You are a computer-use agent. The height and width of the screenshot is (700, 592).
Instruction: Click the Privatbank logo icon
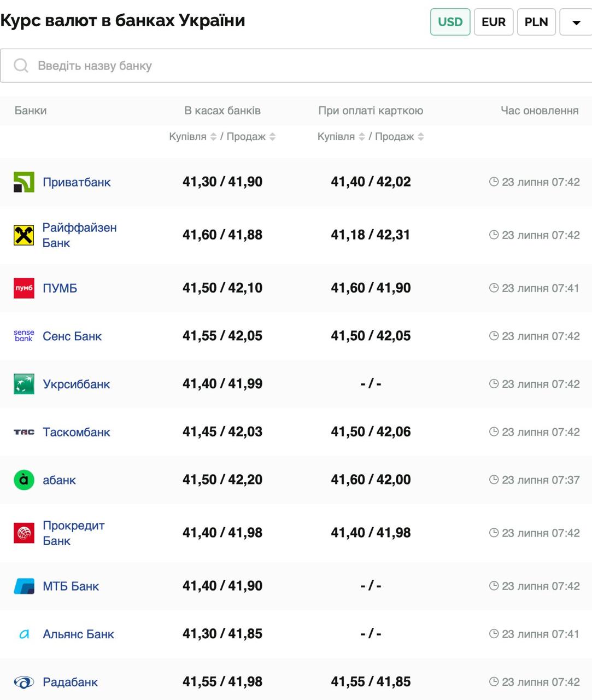[24, 182]
